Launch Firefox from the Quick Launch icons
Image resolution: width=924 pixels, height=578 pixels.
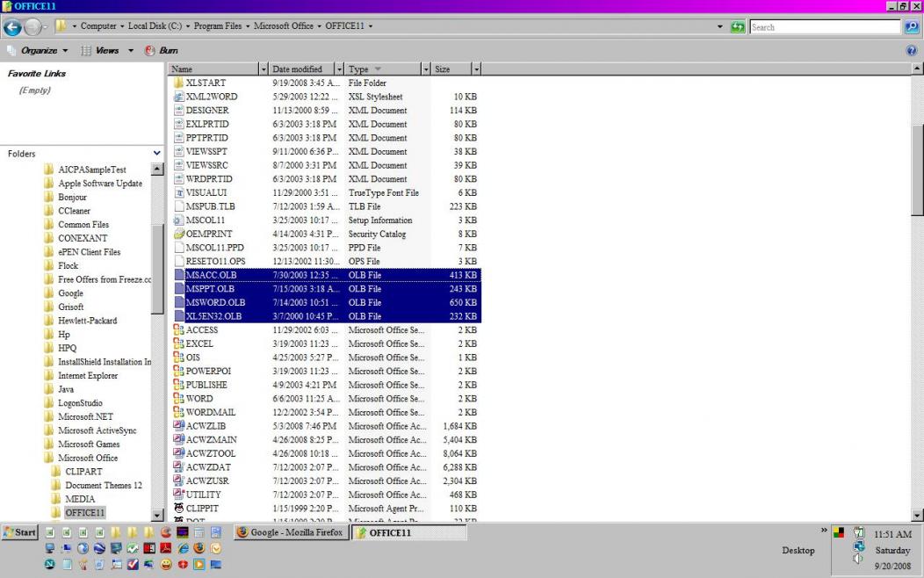tap(199, 548)
